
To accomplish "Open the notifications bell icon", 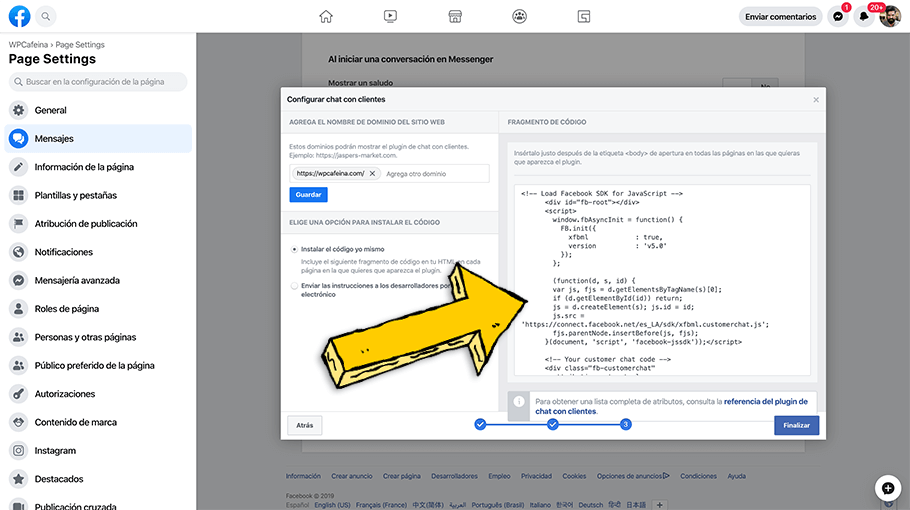I will coord(864,16).
